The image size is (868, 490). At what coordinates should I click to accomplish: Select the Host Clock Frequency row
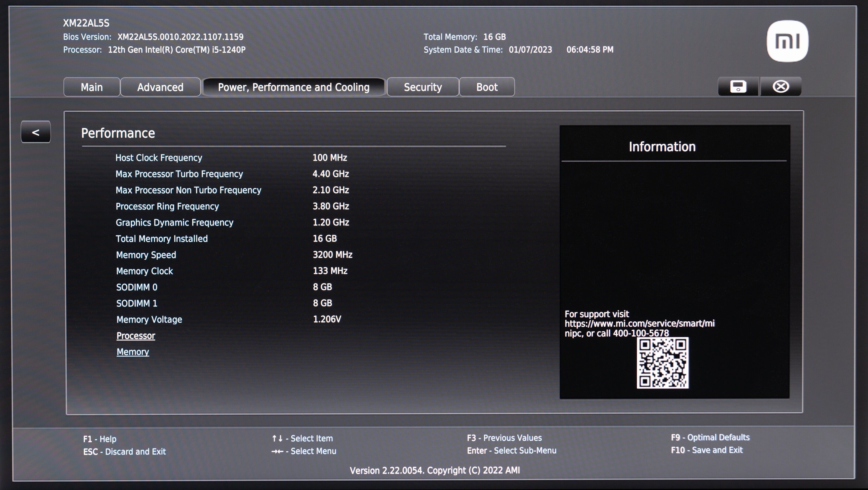[x=159, y=158]
